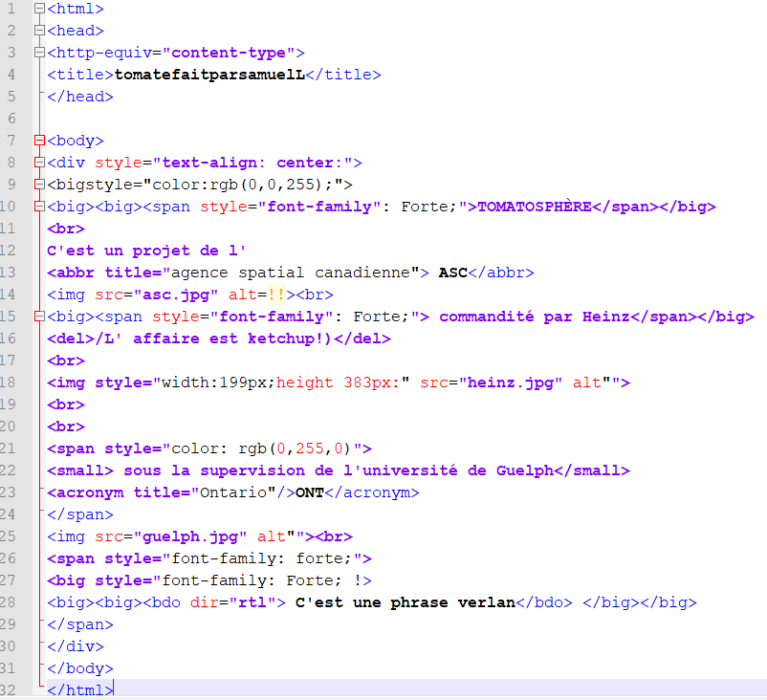Click the color:rgb(0,0,255) text

(x=237, y=185)
